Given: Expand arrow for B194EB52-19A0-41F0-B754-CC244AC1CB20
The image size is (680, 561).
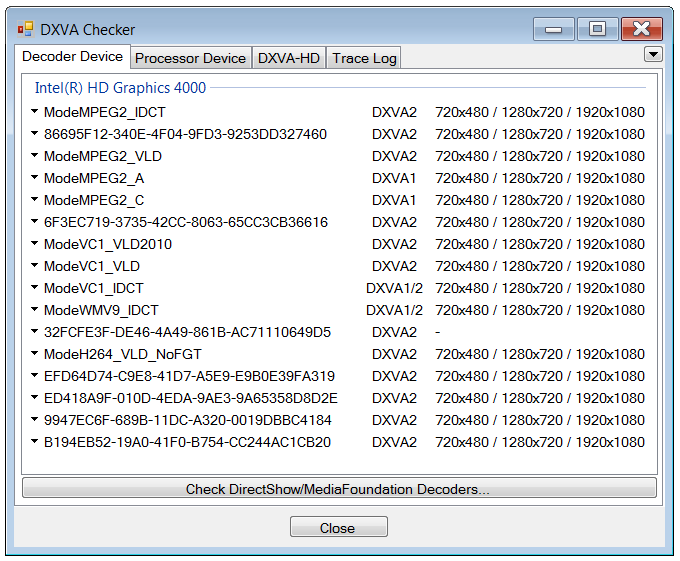Looking at the screenshot, I should (35, 441).
